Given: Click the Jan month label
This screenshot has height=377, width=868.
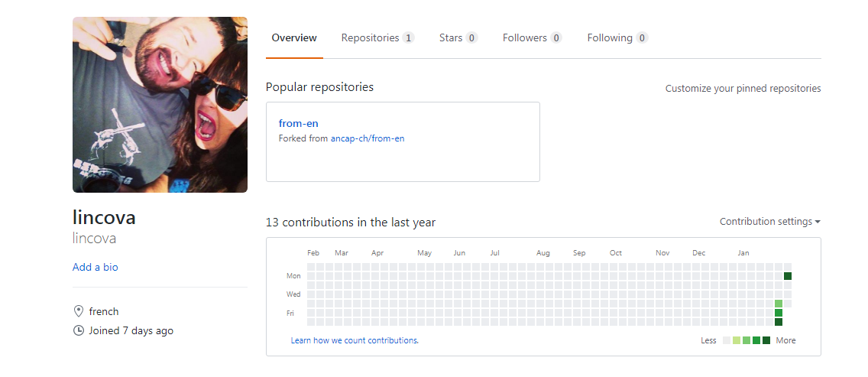Looking at the screenshot, I should pyautogui.click(x=743, y=253).
